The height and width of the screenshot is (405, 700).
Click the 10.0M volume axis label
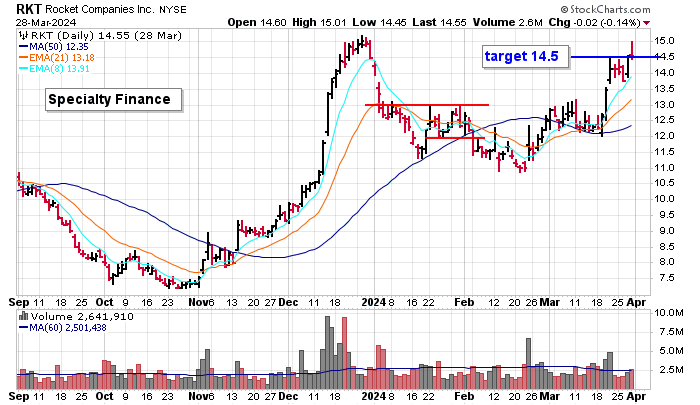point(668,313)
